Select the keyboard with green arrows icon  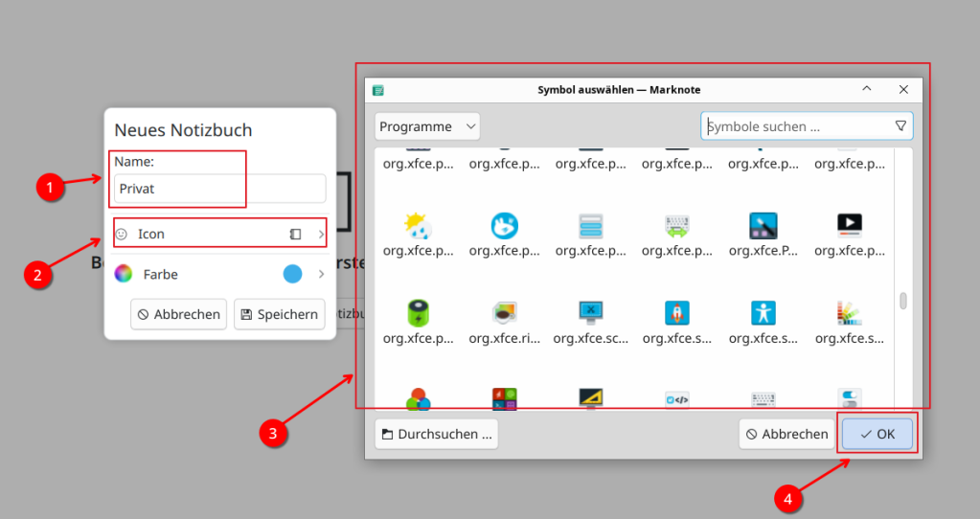677,226
